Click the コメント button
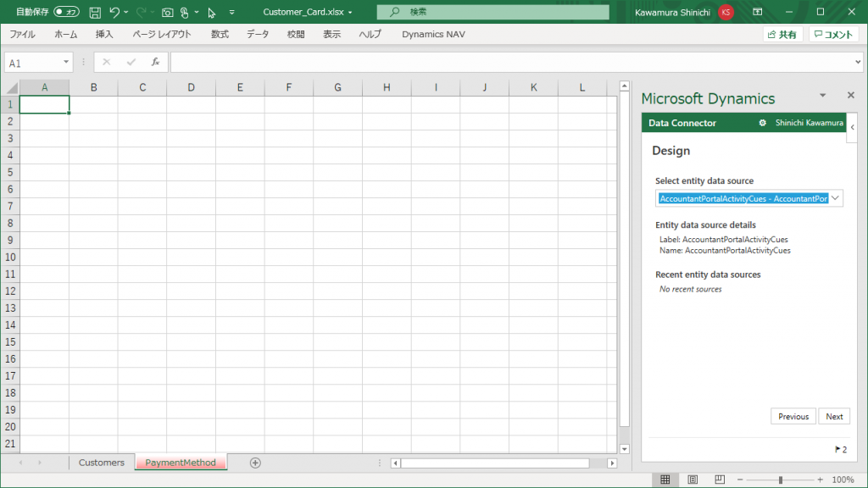868x488 pixels. (834, 34)
